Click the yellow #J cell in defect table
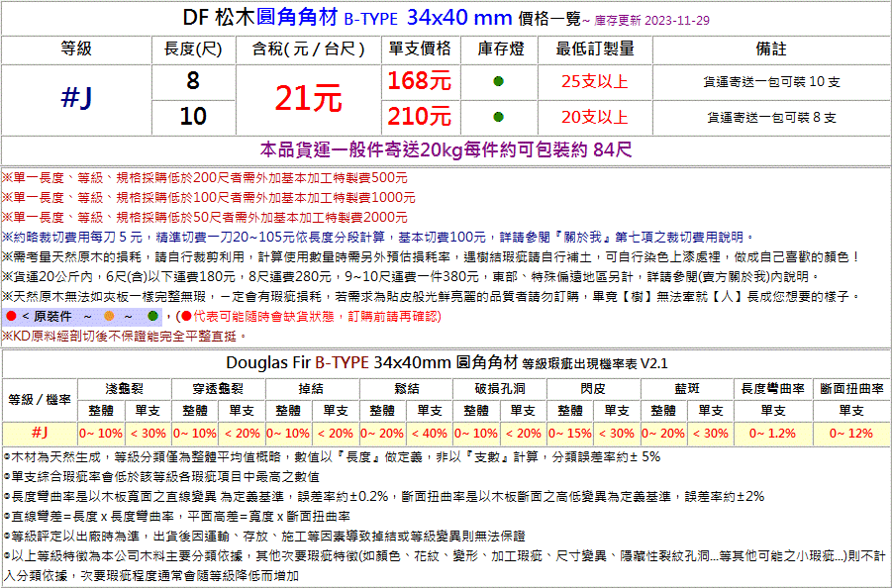The height and width of the screenshot is (588, 892). point(41,433)
